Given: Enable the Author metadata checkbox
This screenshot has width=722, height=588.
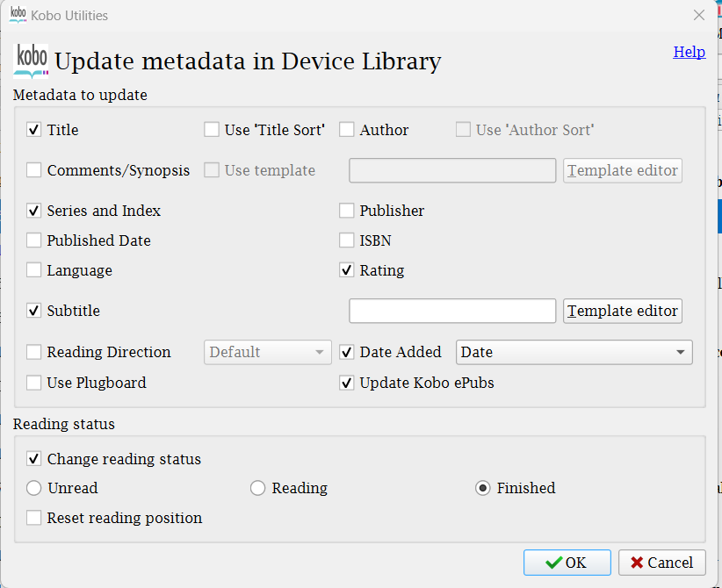Looking at the screenshot, I should [347, 130].
